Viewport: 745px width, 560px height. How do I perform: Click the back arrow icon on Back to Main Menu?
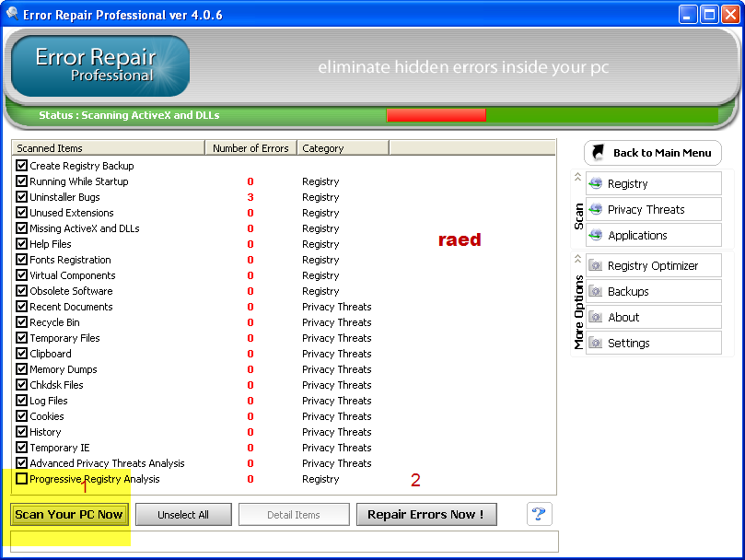tap(599, 152)
